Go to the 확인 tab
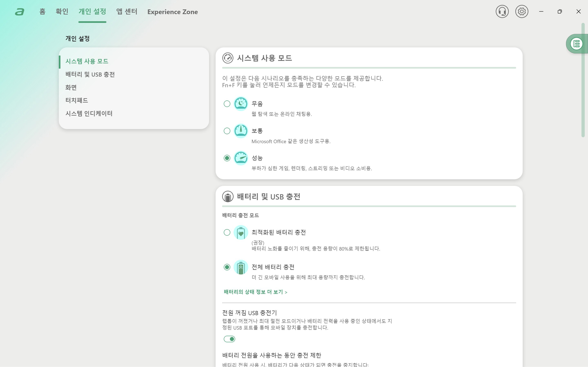Image resolution: width=588 pixels, height=367 pixels. tap(62, 12)
